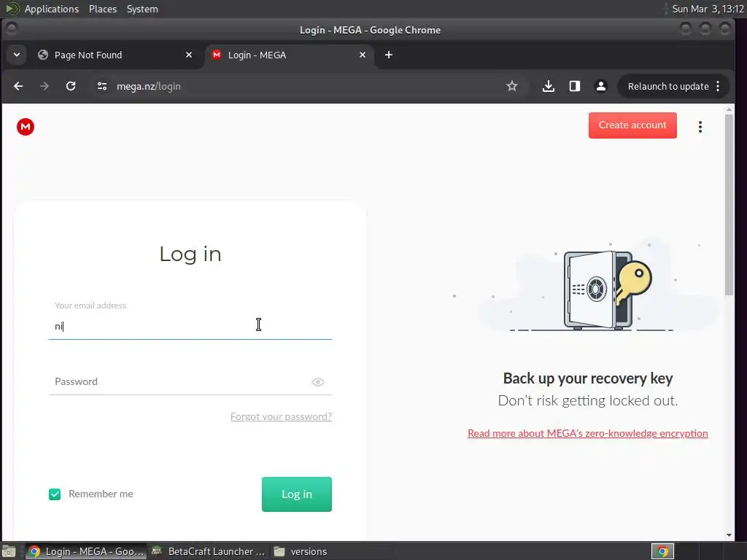The height and width of the screenshot is (560, 747).
Task: Click the Log in heading text
Action: coord(190,254)
